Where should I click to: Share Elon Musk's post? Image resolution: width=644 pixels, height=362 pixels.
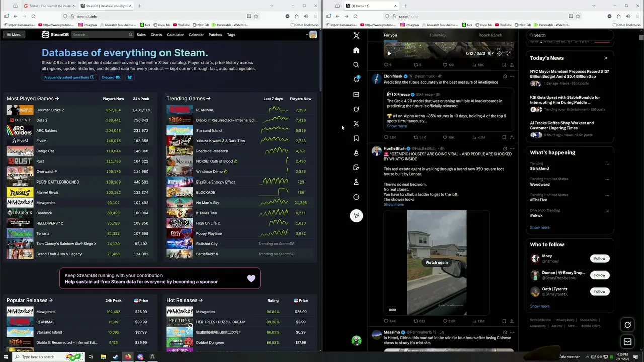pos(512,137)
